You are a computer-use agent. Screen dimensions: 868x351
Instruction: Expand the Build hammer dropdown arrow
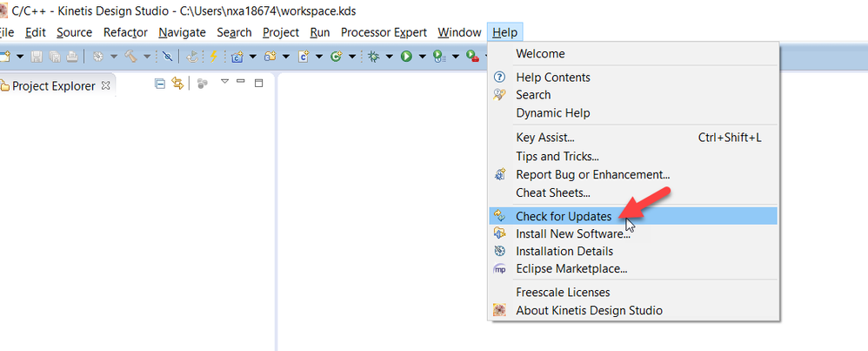147,57
